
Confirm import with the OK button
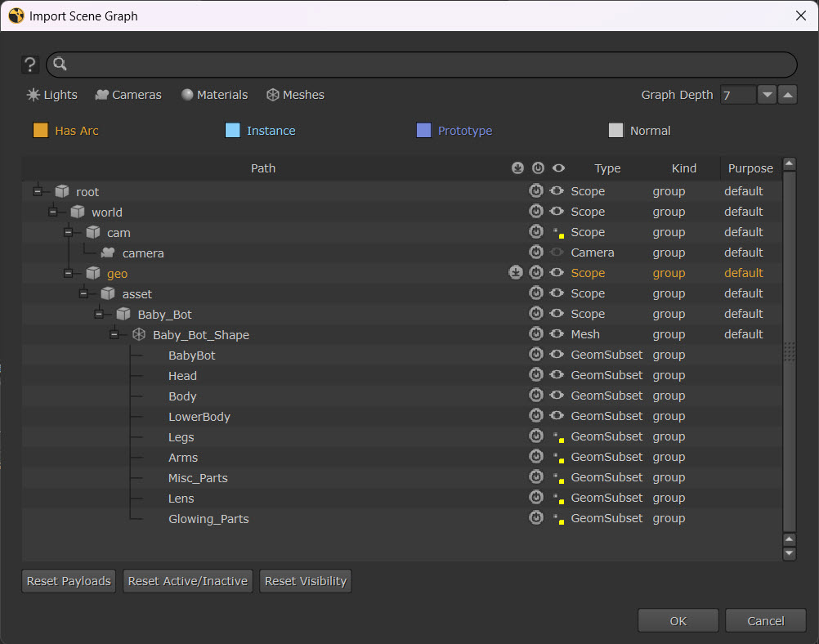point(678,621)
